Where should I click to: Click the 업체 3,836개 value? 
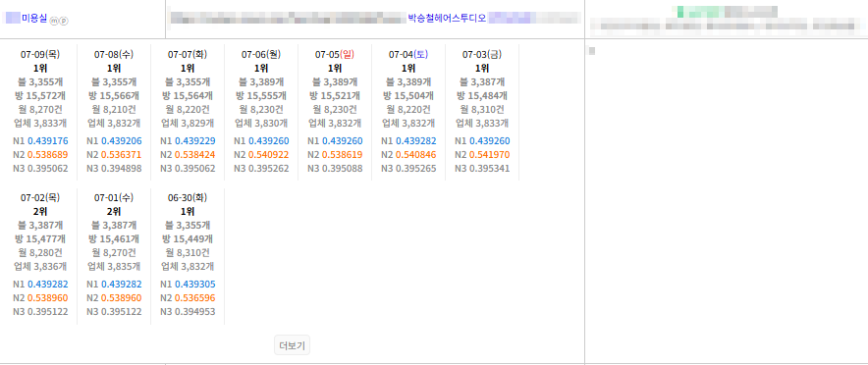point(40,267)
